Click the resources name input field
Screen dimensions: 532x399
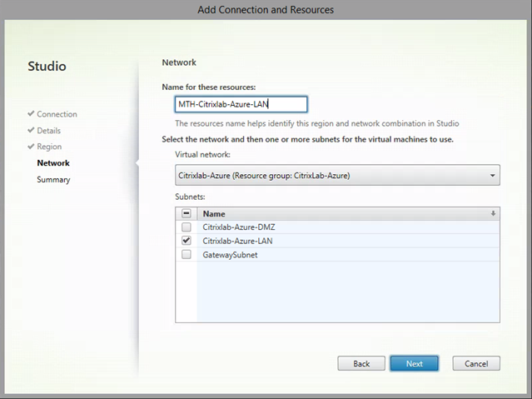(x=241, y=104)
